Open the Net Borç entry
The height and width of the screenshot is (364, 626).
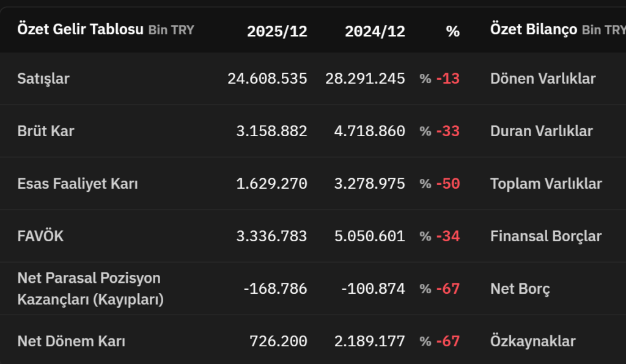click(x=520, y=289)
